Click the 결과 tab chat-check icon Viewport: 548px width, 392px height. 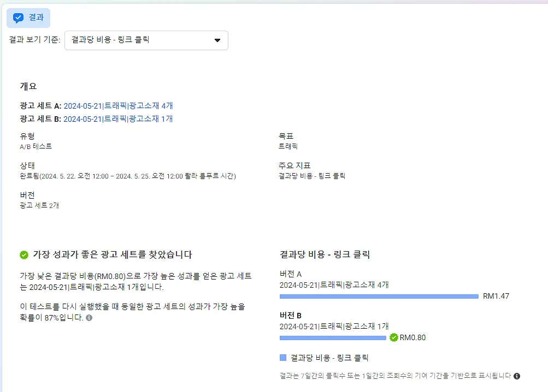[x=18, y=17]
